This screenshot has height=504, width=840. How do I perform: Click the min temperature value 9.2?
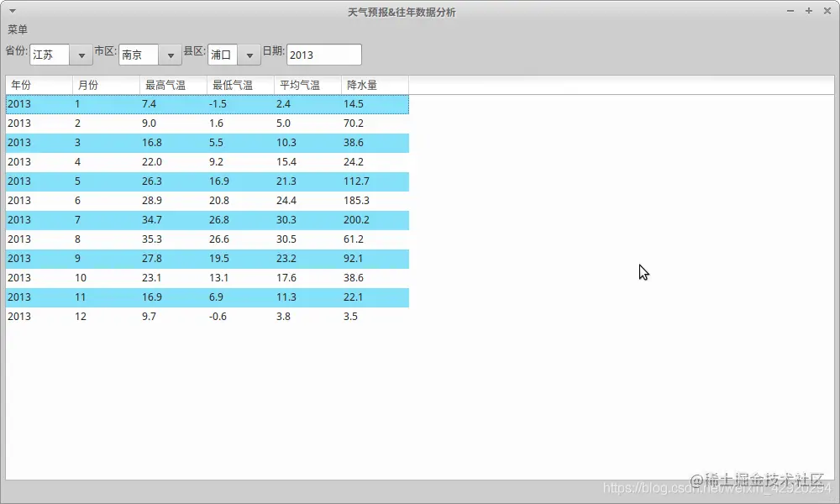point(216,162)
